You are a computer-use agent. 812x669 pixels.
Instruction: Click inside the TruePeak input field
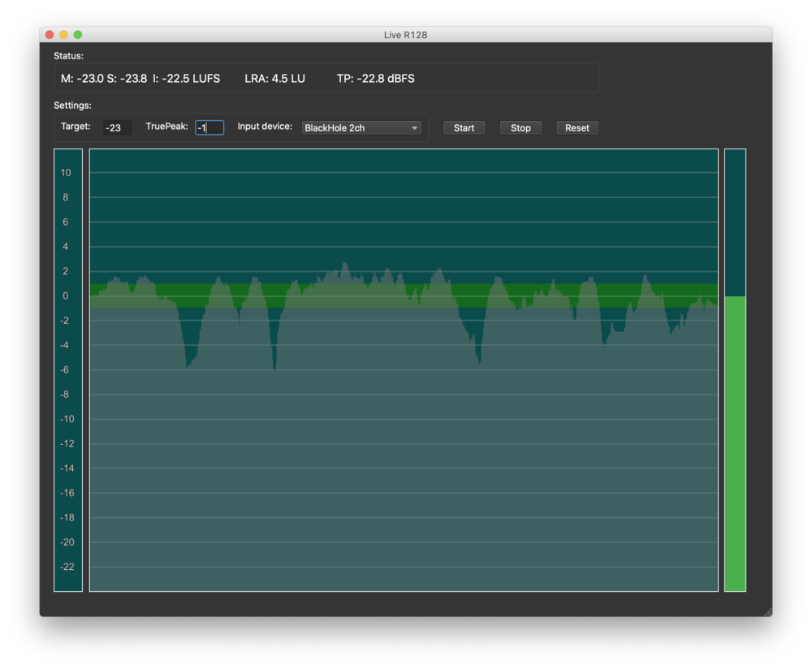tap(209, 128)
